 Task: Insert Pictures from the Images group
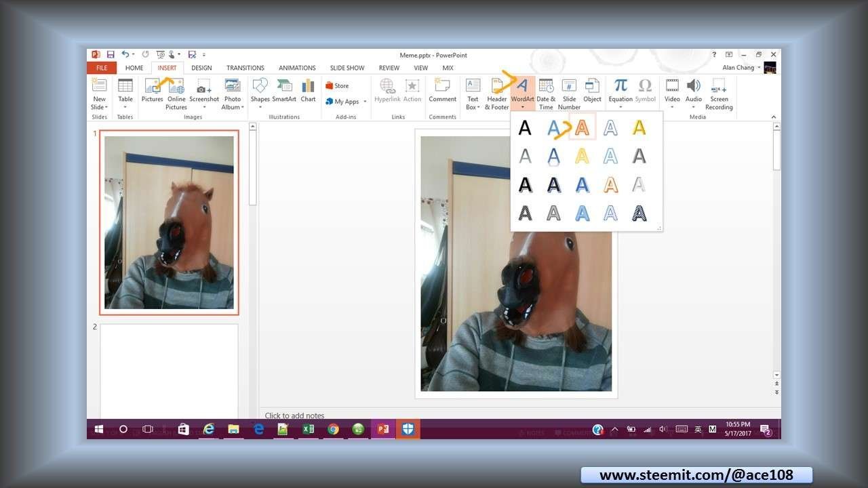[x=152, y=91]
